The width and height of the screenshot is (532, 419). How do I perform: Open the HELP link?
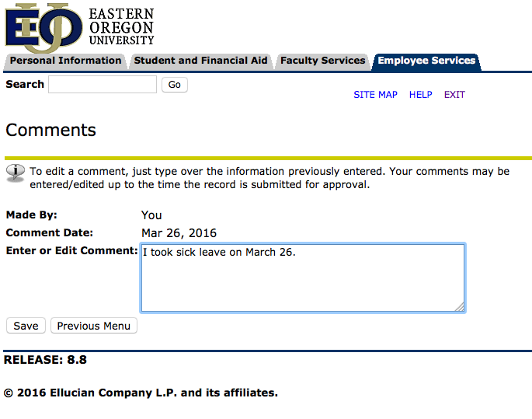(x=420, y=95)
